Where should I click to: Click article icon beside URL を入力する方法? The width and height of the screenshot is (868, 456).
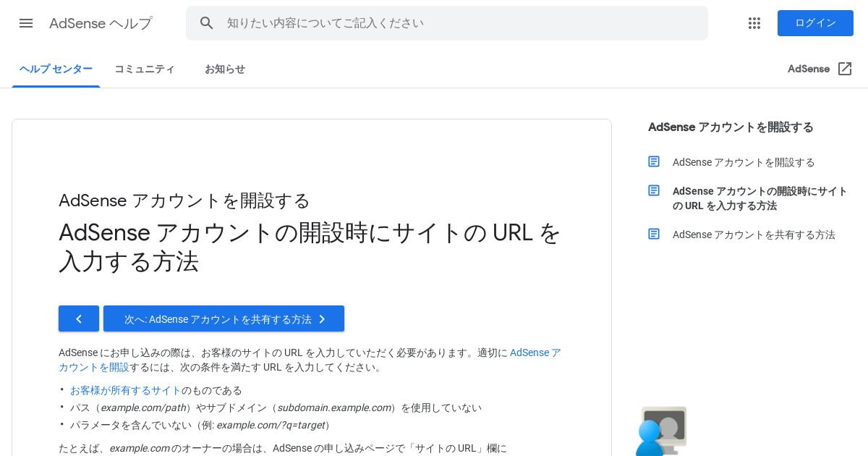[x=654, y=190]
